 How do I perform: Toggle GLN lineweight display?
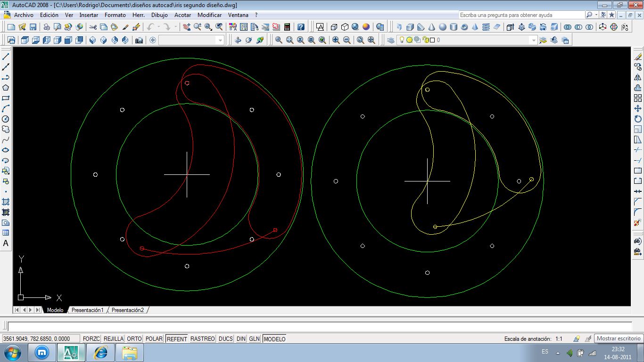pos(255,338)
